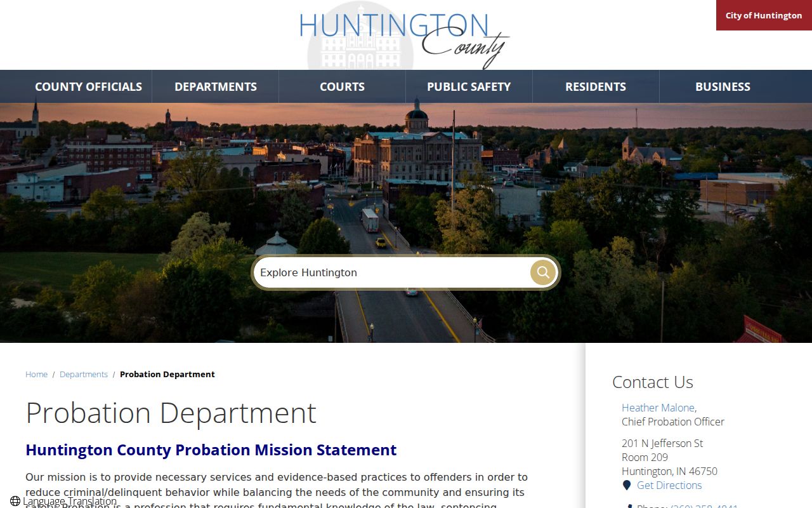Go to City of Huntington site
The height and width of the screenshot is (508, 812).
(x=764, y=15)
